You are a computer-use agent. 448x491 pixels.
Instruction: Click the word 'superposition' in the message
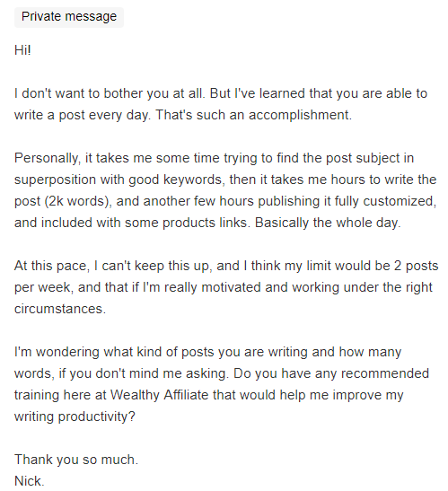pyautogui.click(x=55, y=180)
